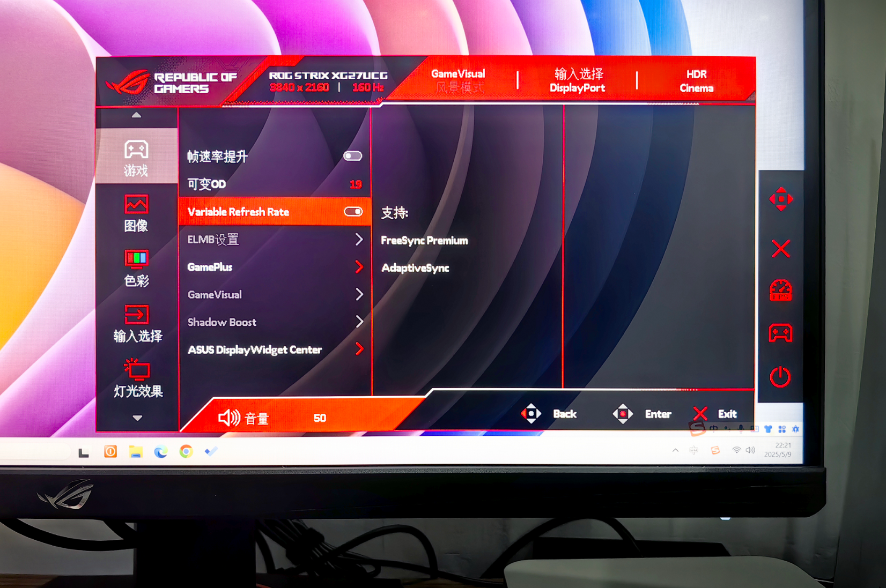Click the Back label in the footer
Screen dimensions: 886x588
[565, 414]
